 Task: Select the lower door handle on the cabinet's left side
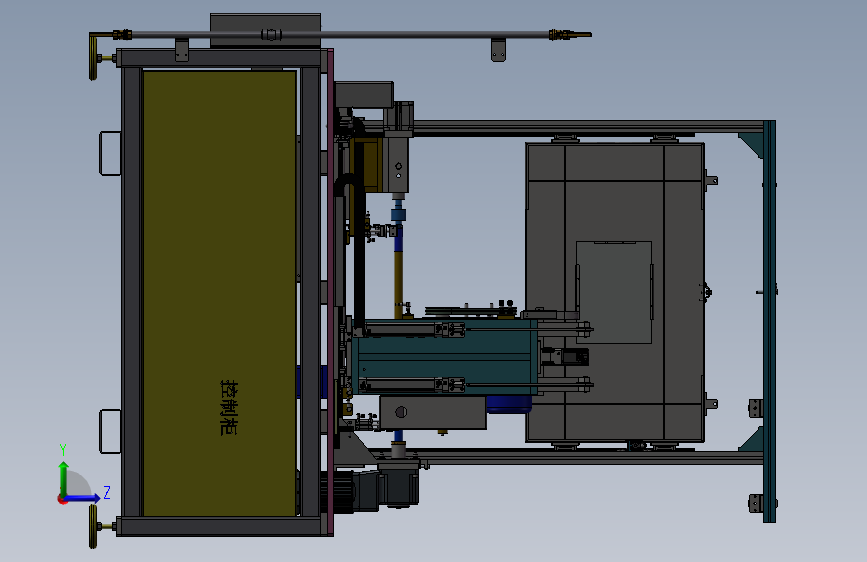point(110,431)
